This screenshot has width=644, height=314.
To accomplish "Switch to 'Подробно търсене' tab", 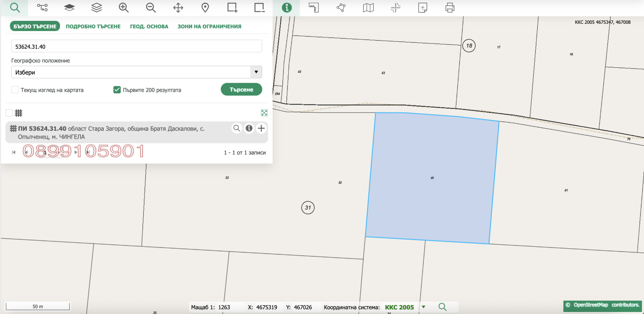I will (93, 27).
